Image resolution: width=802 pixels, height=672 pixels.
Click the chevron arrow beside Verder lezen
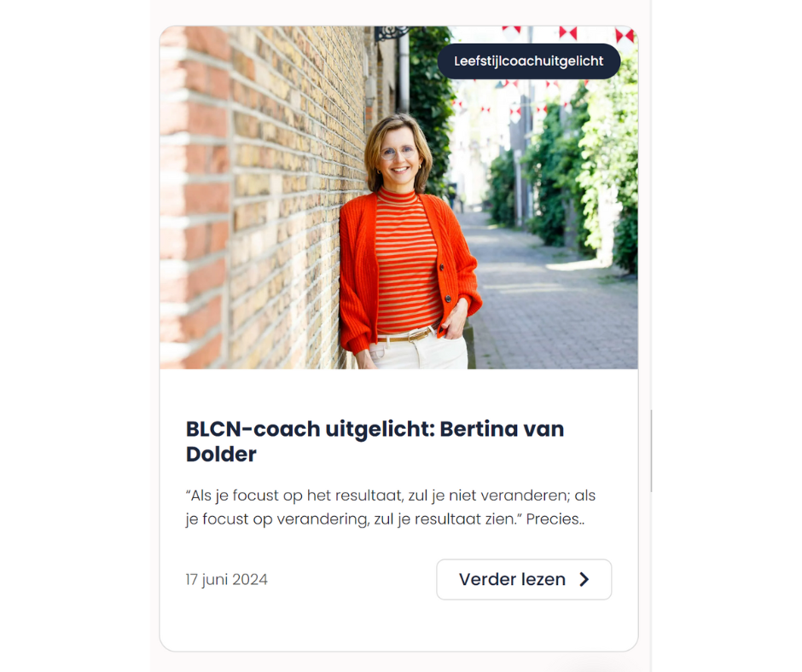tap(584, 579)
